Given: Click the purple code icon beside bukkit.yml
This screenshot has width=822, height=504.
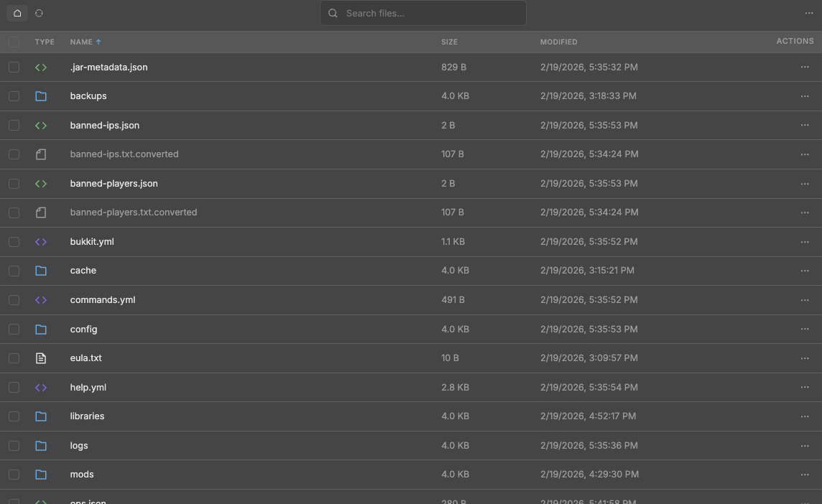Looking at the screenshot, I should pyautogui.click(x=41, y=241).
